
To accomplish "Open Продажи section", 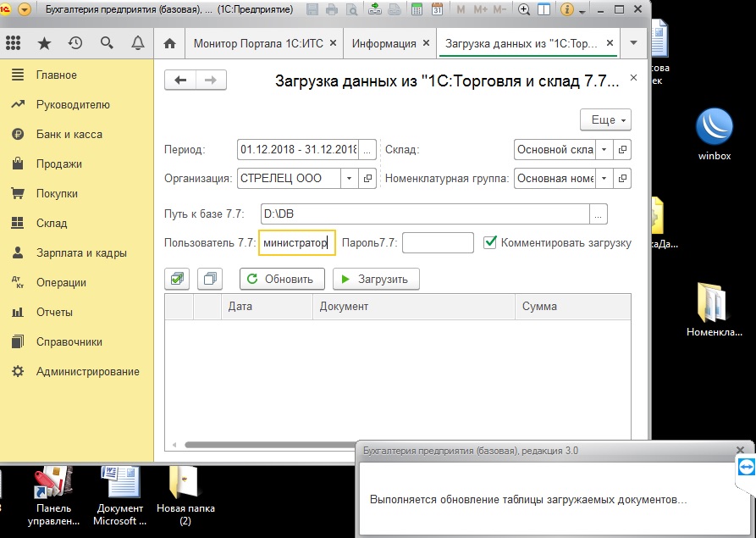I will point(77,164).
